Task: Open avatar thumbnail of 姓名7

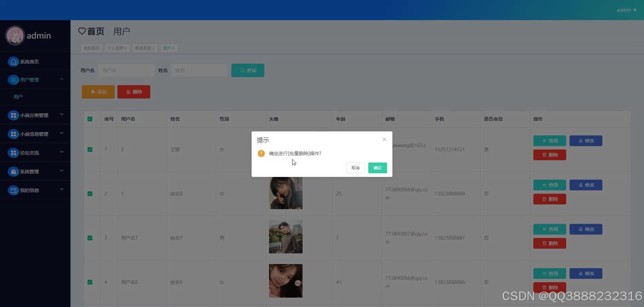Action: (286, 237)
